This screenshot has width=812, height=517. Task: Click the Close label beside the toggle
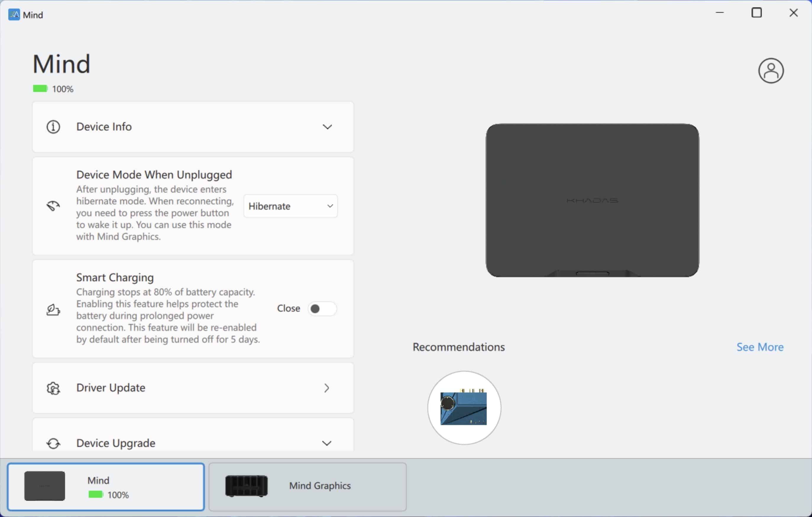click(288, 308)
